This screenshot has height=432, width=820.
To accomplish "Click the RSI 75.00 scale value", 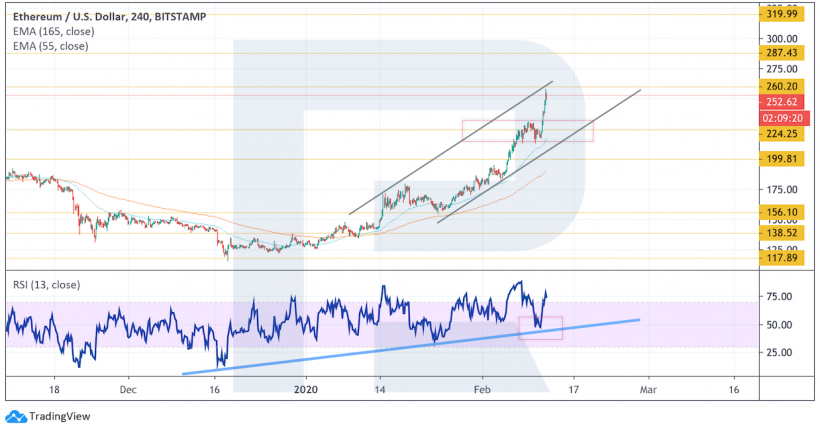I will pyautogui.click(x=777, y=297).
